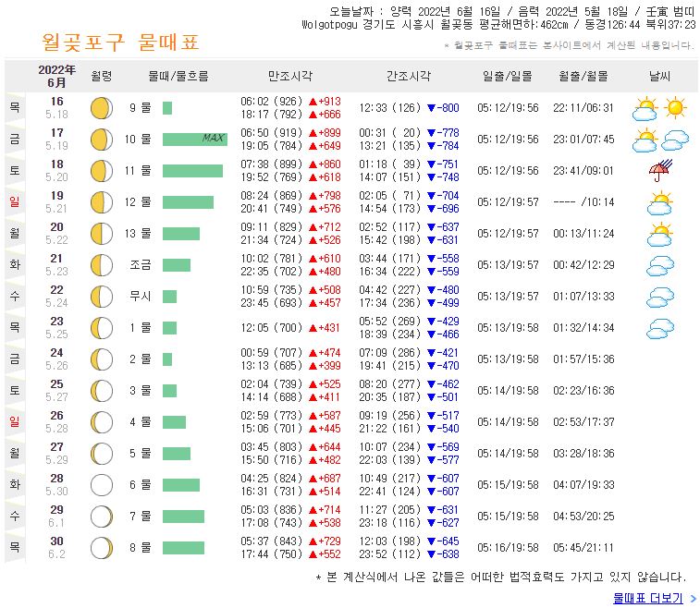Click the high tide time 12:05 (700)

pos(272,328)
